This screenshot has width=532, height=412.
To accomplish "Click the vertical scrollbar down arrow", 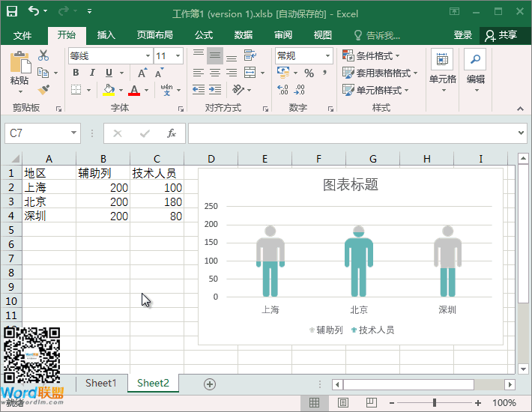I will 523,369.
